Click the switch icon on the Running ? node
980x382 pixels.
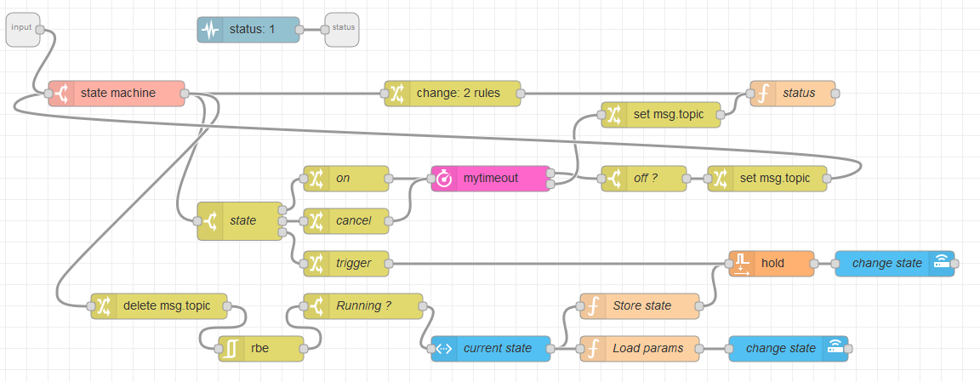(316, 306)
